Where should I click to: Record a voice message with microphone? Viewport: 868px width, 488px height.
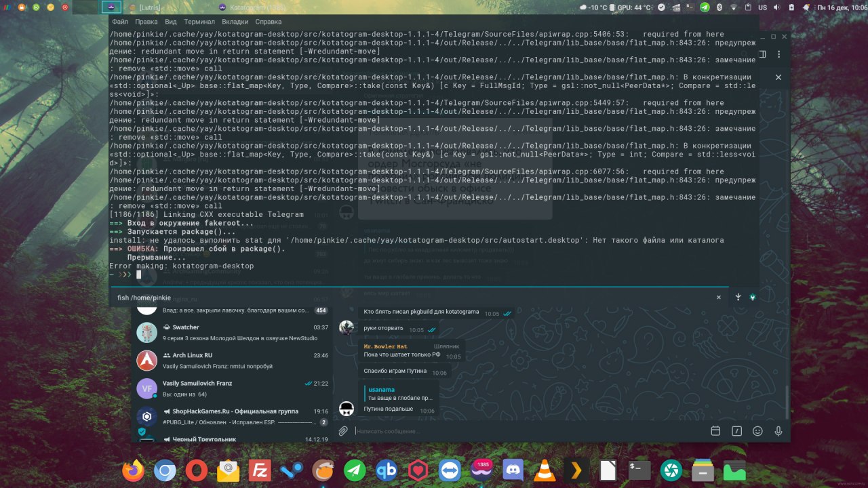(778, 431)
